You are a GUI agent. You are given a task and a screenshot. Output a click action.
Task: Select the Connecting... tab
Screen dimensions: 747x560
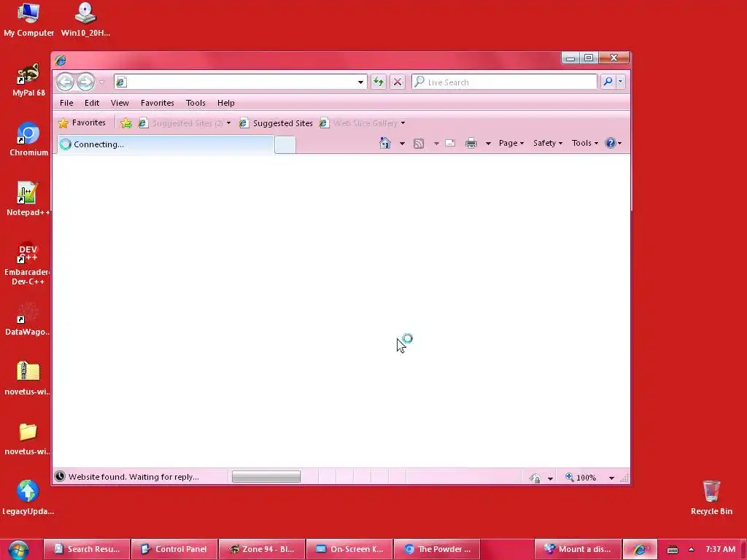tap(166, 144)
